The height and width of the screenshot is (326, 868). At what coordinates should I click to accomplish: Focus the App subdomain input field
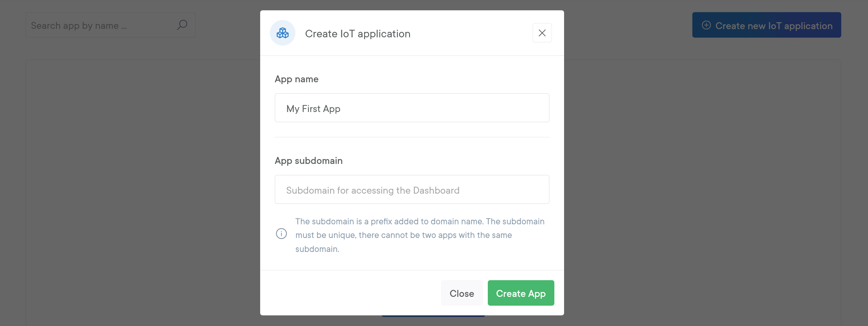[x=412, y=189]
